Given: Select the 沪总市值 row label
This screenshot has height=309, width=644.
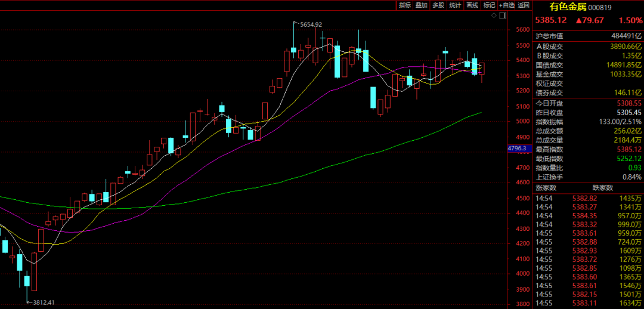Looking at the screenshot, I should pos(550,36).
